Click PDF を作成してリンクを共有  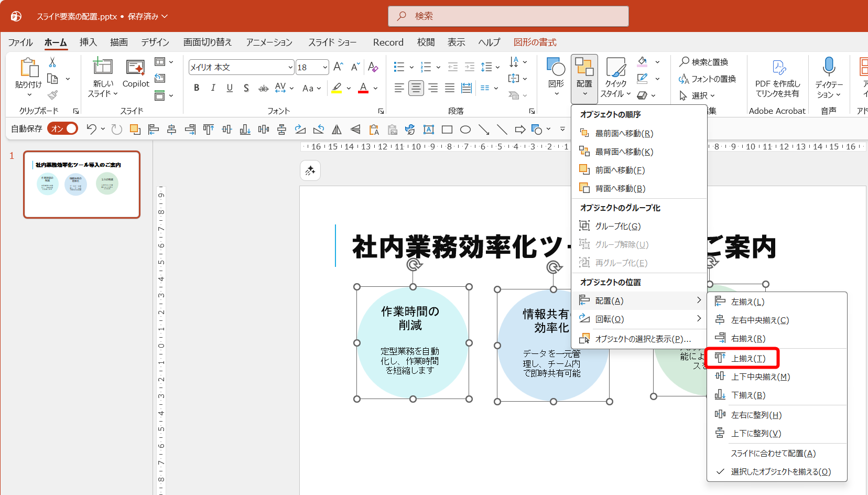[777, 79]
